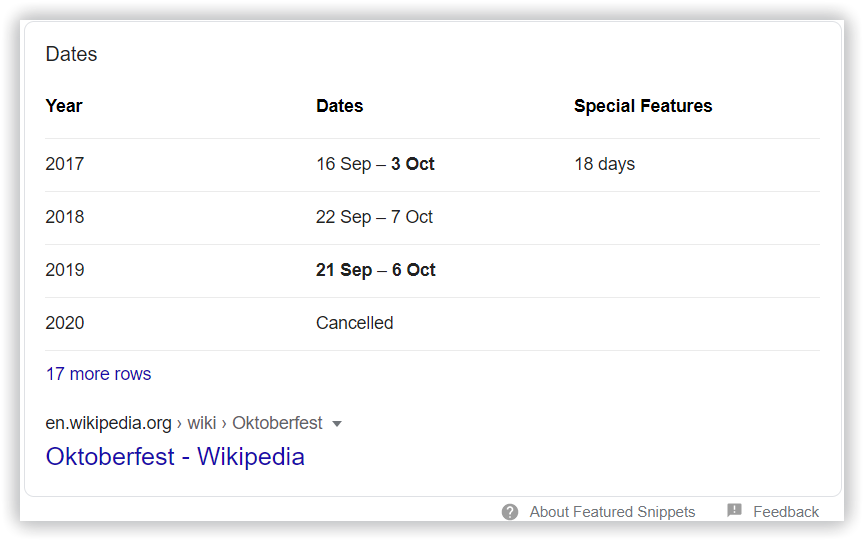This screenshot has width=864, height=541.
Task: Click the en.wikipedia.org breadcrumb URL
Action: click(x=109, y=423)
